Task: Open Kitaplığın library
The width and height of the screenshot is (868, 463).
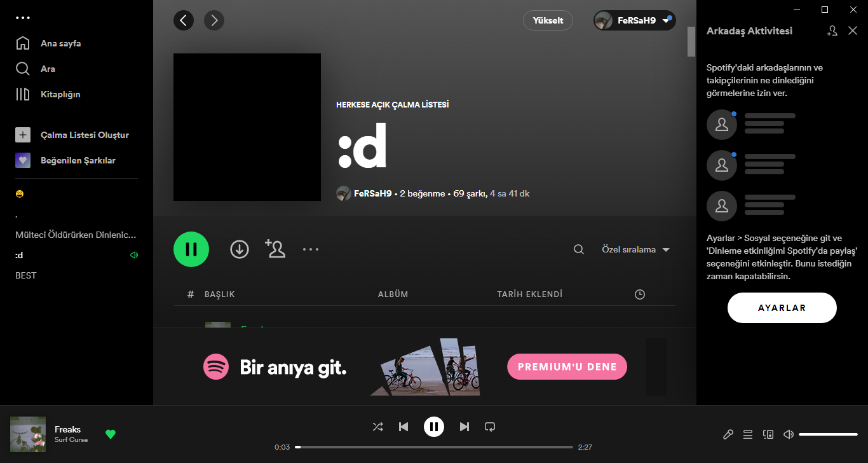Action: tap(48, 94)
